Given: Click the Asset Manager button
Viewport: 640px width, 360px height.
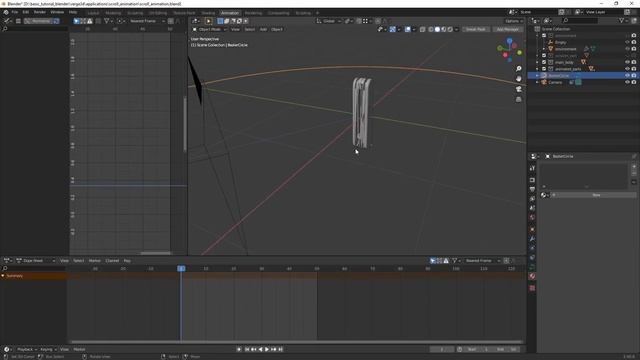Looking at the screenshot, I should 507,29.
